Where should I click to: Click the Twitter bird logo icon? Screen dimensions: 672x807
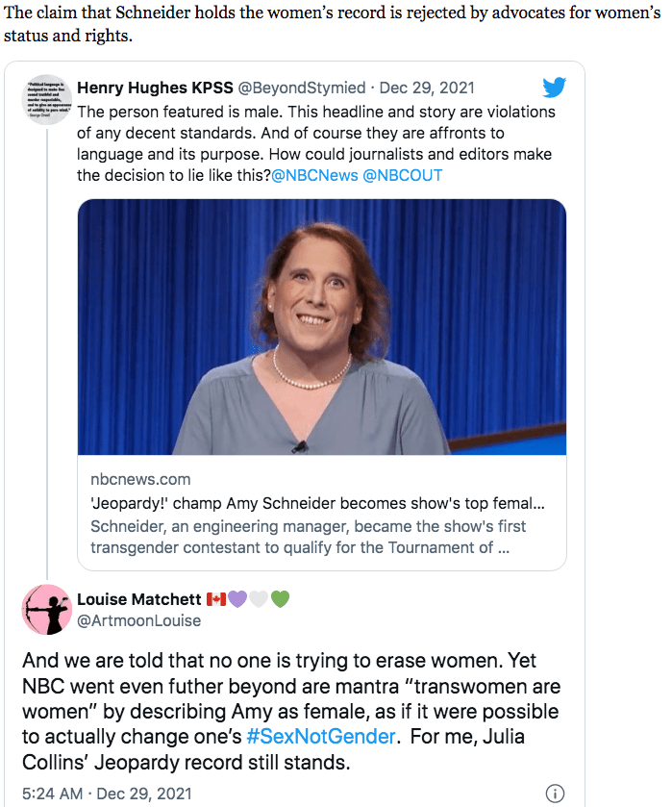coord(554,88)
